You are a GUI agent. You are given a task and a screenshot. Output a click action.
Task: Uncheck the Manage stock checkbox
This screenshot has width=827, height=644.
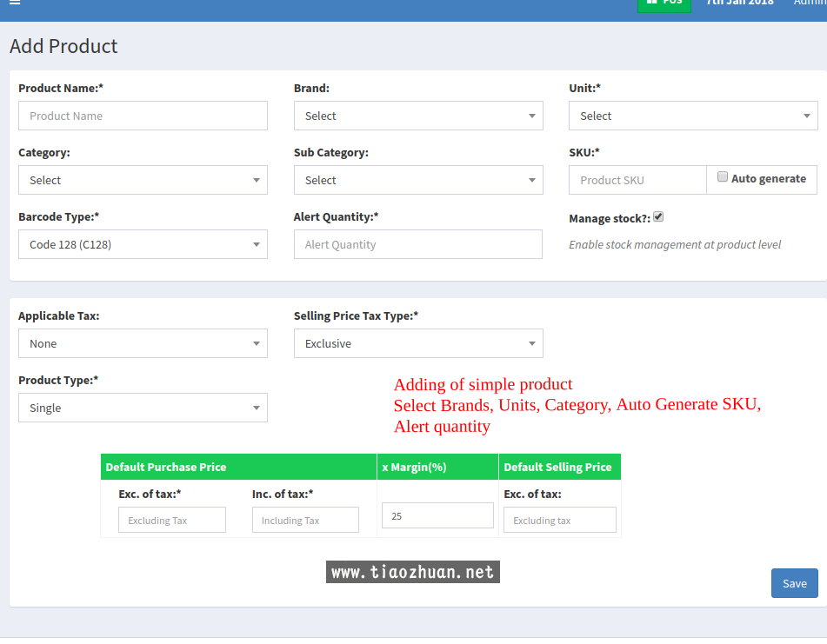(658, 217)
